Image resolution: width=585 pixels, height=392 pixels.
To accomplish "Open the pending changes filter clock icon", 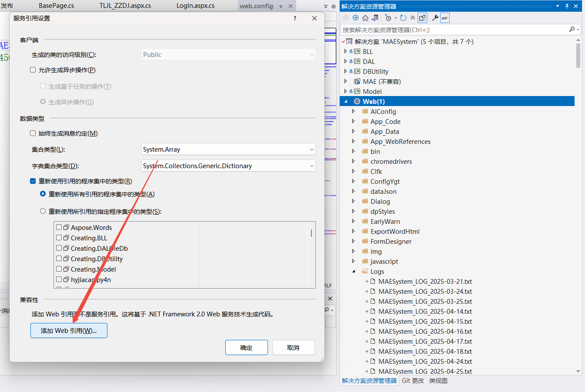I will pos(388,18).
